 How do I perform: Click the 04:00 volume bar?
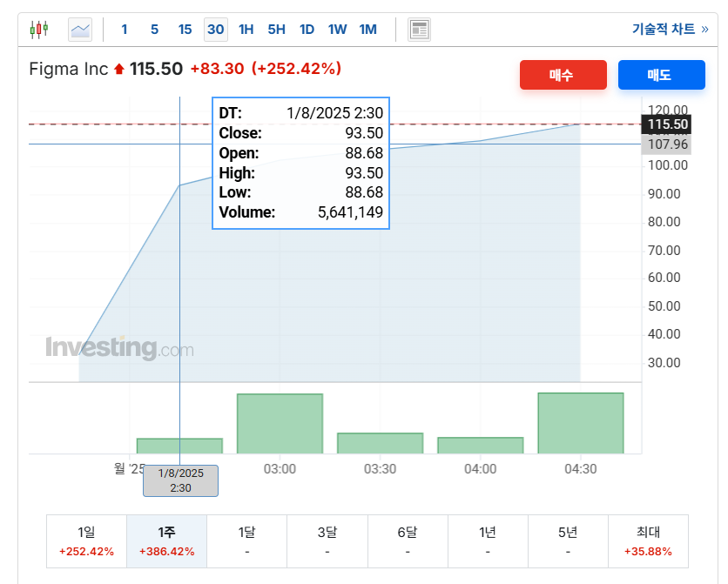click(x=481, y=446)
